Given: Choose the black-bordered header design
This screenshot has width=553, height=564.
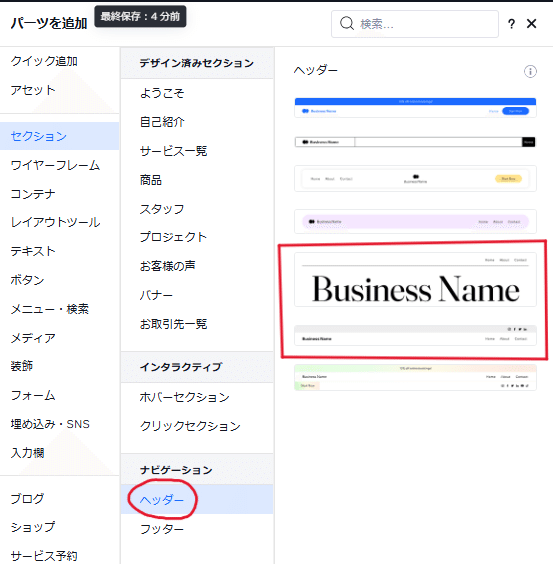Looking at the screenshot, I should point(415,142).
